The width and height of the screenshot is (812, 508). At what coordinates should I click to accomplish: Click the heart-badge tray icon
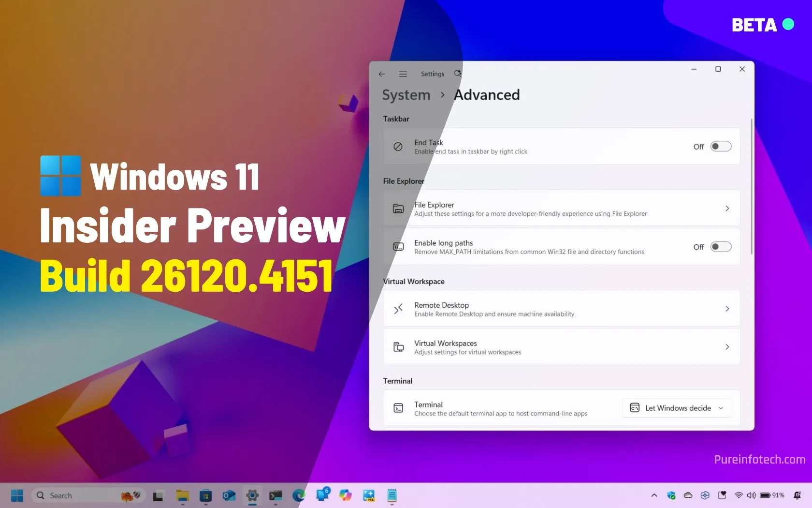click(x=722, y=495)
